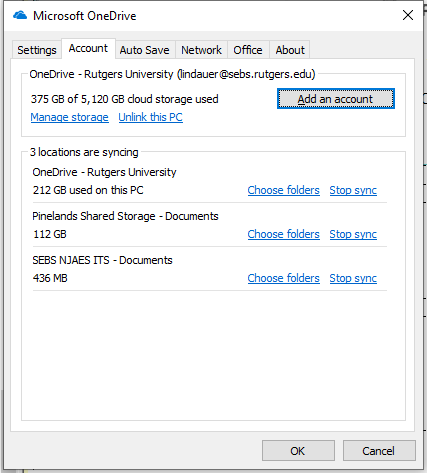The width and height of the screenshot is (427, 473).
Task: Choose folders for OneDrive - Rutgers University
Action: click(x=284, y=190)
